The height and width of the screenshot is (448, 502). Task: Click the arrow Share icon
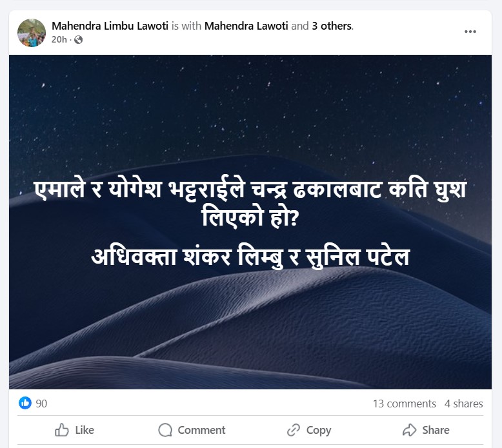[410, 430]
